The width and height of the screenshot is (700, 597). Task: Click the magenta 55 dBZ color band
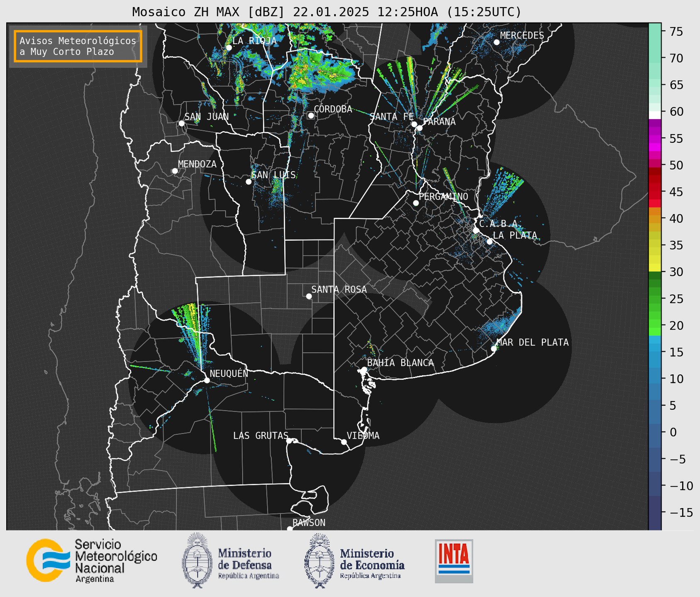pos(655,138)
